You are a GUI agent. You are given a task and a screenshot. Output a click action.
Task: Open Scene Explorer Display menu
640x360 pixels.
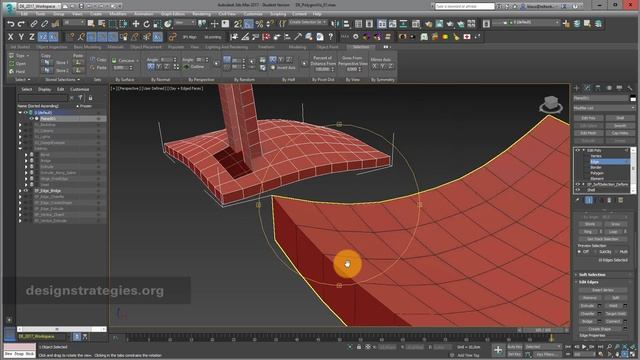tap(44, 89)
